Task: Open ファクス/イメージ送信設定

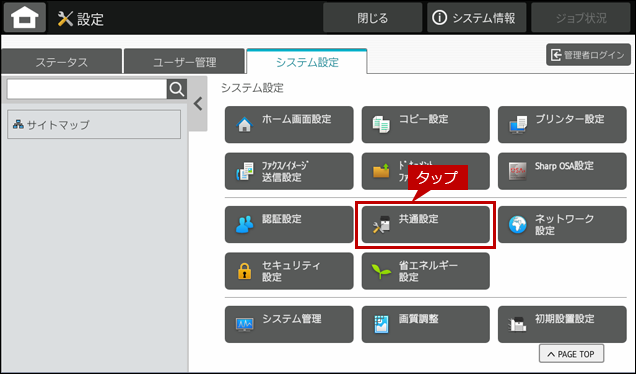Action: pyautogui.click(x=289, y=171)
